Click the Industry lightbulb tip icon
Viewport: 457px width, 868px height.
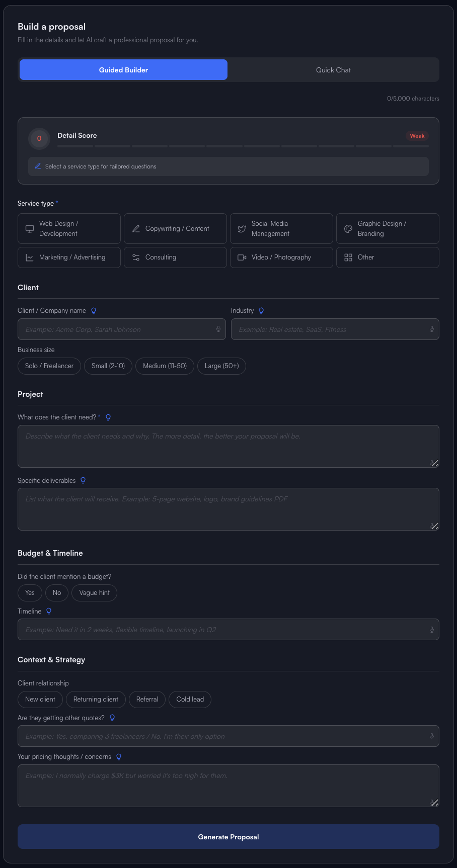[x=261, y=311]
